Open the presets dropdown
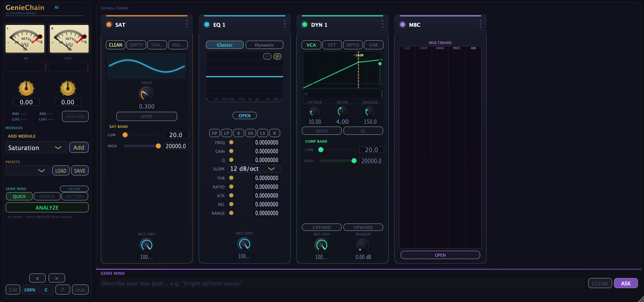Screen dimensions: 644x302 coord(28,170)
